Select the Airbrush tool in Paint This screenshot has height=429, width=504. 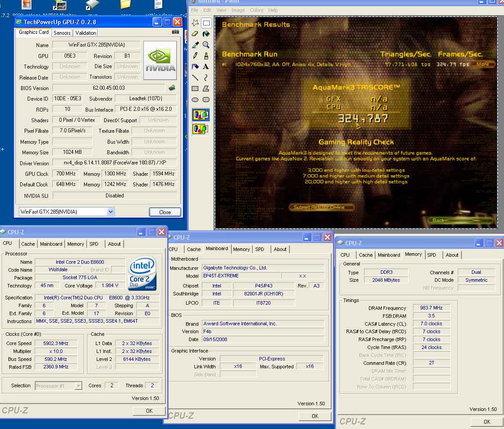click(x=195, y=66)
